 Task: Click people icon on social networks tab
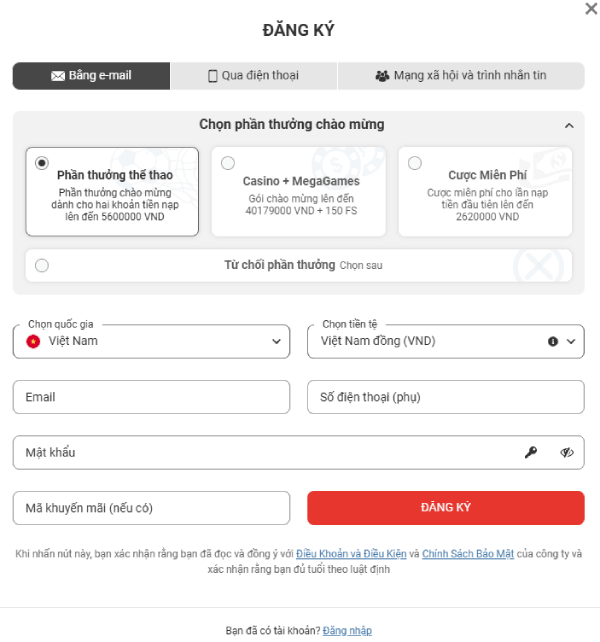coord(382,76)
